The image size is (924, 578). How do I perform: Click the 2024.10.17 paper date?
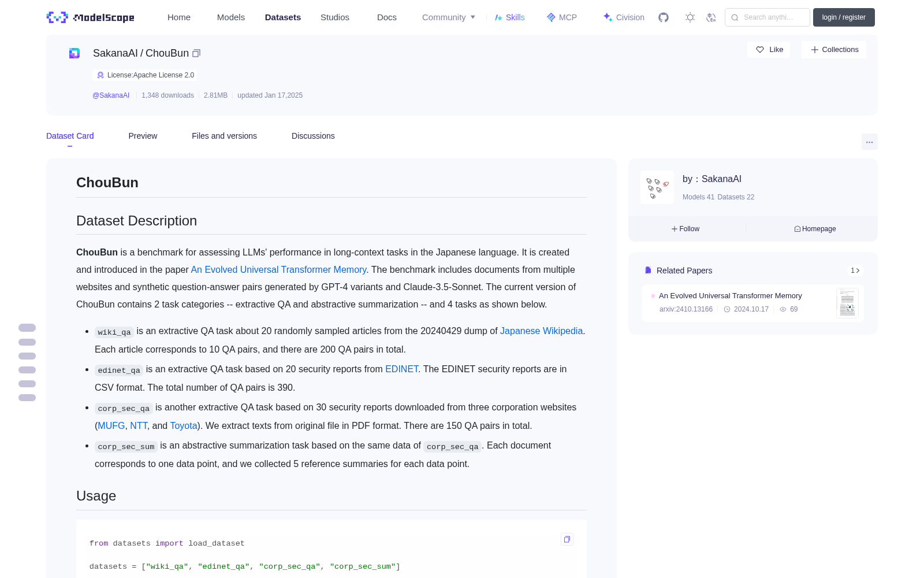click(751, 309)
